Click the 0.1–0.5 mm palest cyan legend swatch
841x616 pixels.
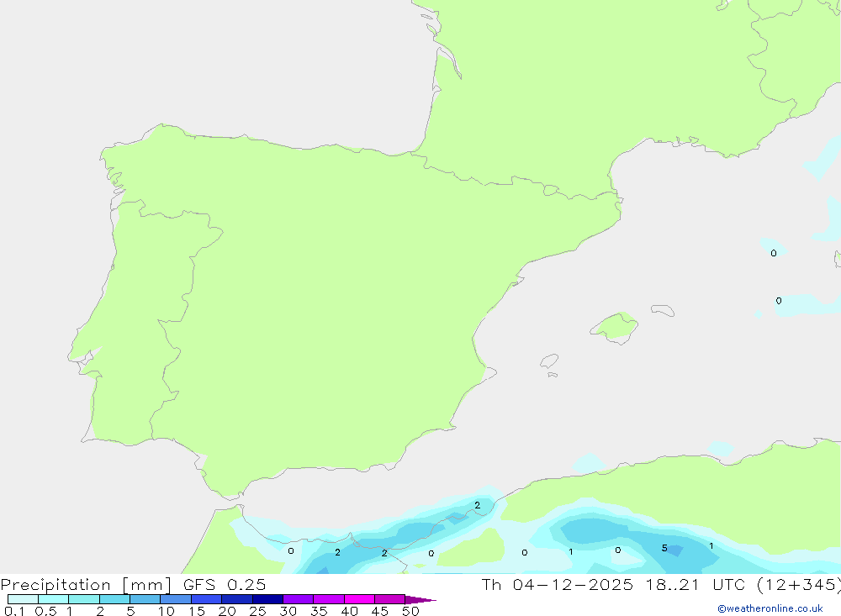click(23, 599)
